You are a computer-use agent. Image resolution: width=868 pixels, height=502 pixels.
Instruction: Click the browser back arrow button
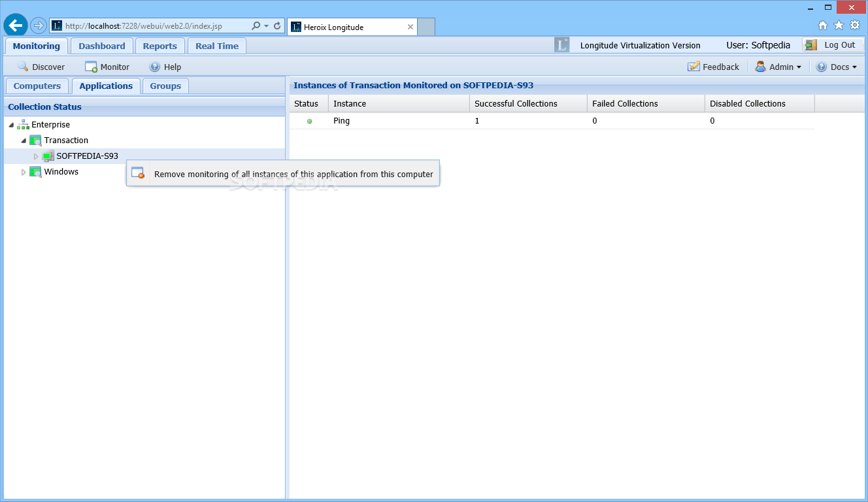16,25
